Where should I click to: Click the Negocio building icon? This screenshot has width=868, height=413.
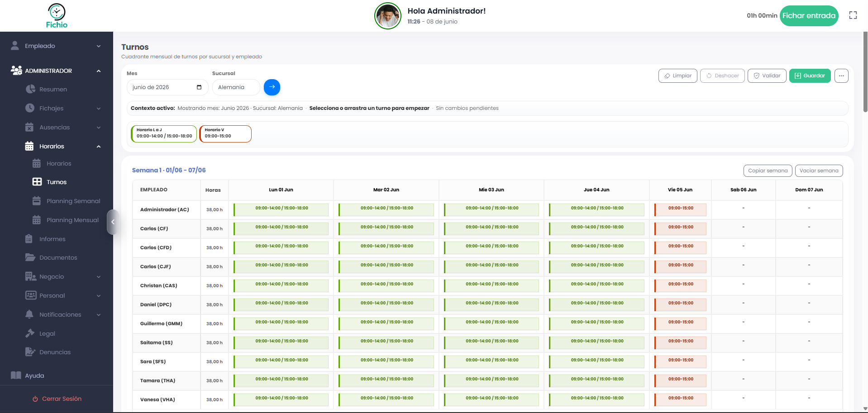point(30,276)
